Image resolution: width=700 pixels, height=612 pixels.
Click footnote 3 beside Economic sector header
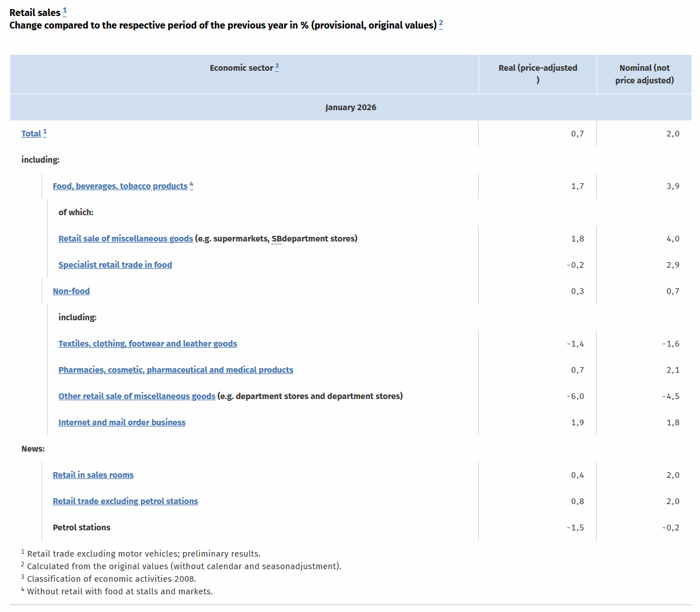277,66
